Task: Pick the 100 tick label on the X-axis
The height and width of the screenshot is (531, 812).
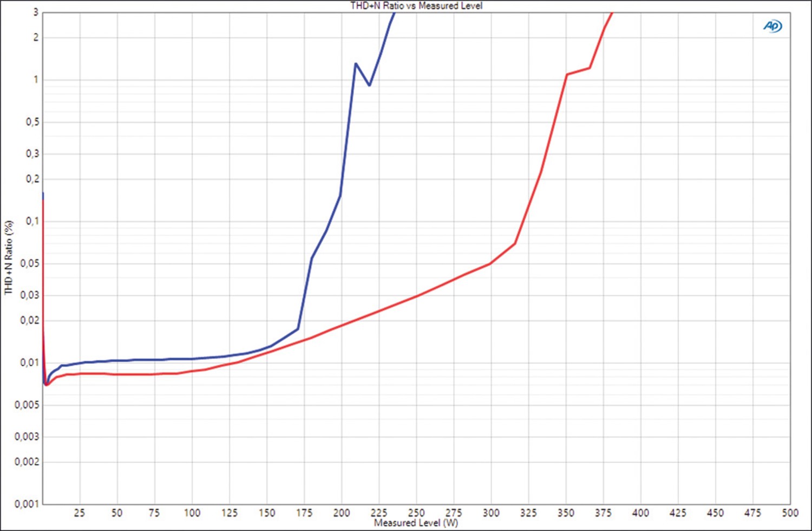Action: (x=192, y=513)
